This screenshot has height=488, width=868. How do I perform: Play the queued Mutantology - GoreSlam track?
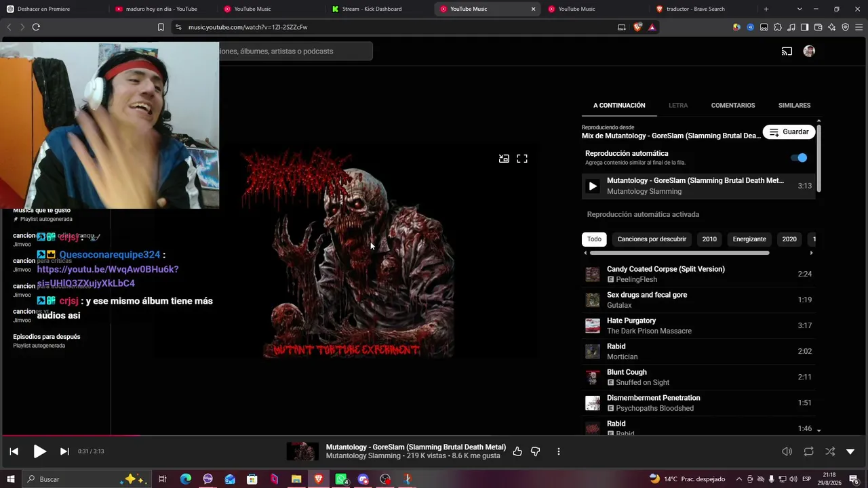(x=593, y=186)
